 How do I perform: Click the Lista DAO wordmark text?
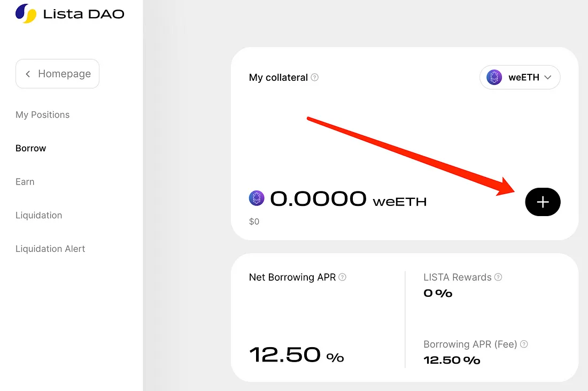coord(83,14)
